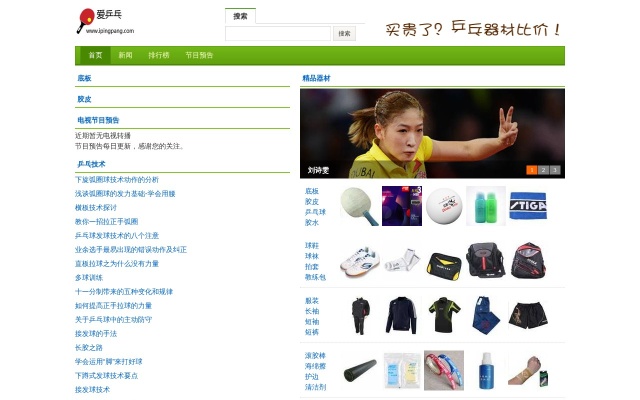Click the 底板 category link in sidebar
This screenshot has width=640, height=400.
click(x=84, y=78)
